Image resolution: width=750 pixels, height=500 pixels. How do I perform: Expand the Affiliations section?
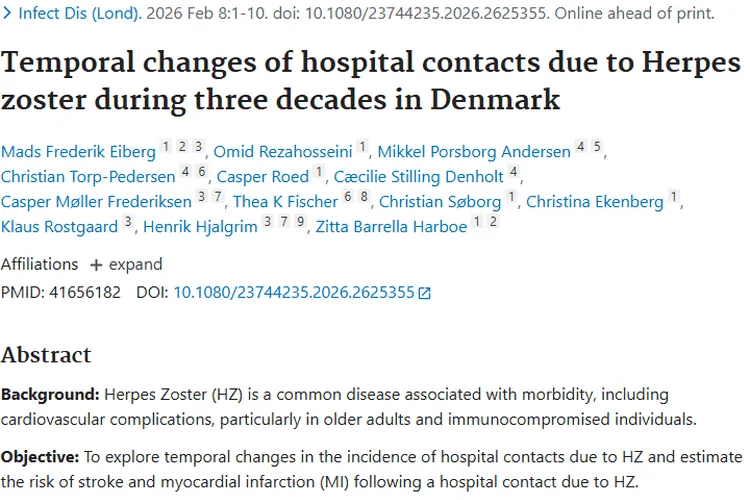[134, 265]
